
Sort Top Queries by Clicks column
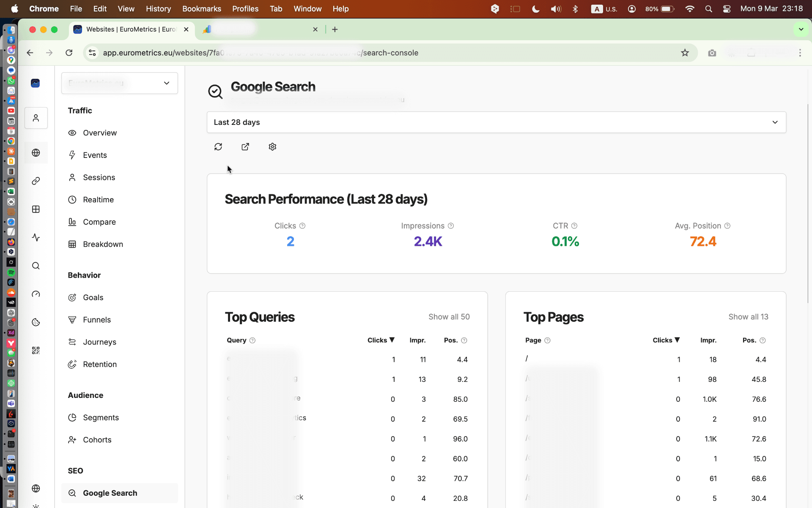(381, 340)
